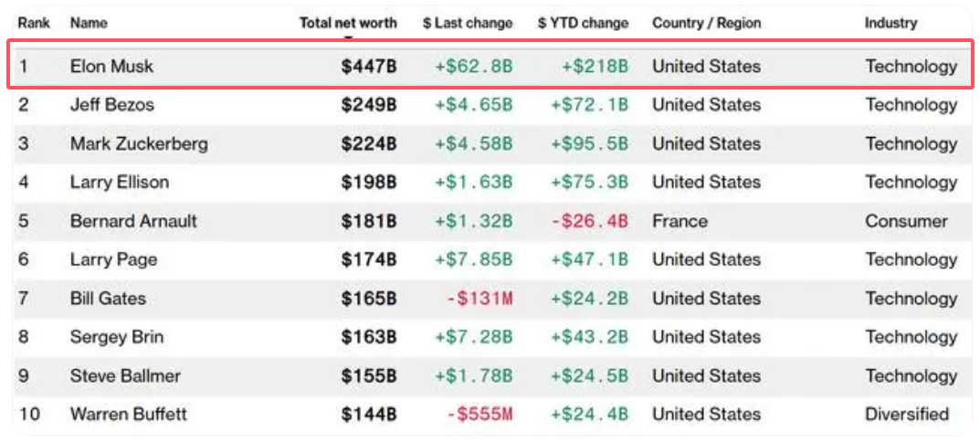Select the Mark Zuckerberg name
The height and width of the screenshot is (443, 980).
pos(138,143)
